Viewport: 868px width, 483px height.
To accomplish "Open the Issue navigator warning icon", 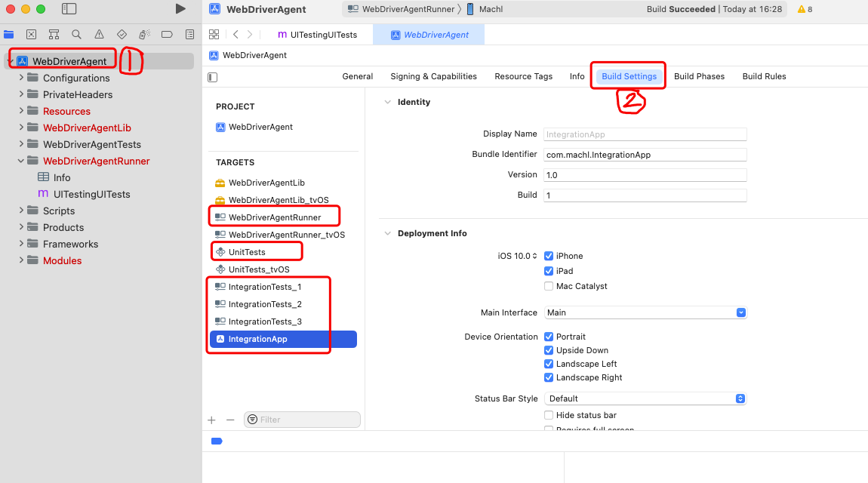I will pyautogui.click(x=99, y=34).
